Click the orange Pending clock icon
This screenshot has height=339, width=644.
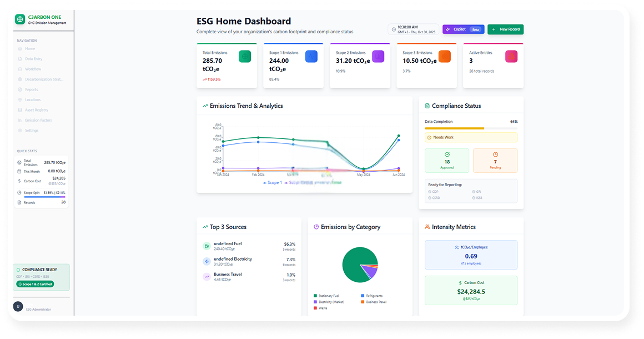click(495, 154)
